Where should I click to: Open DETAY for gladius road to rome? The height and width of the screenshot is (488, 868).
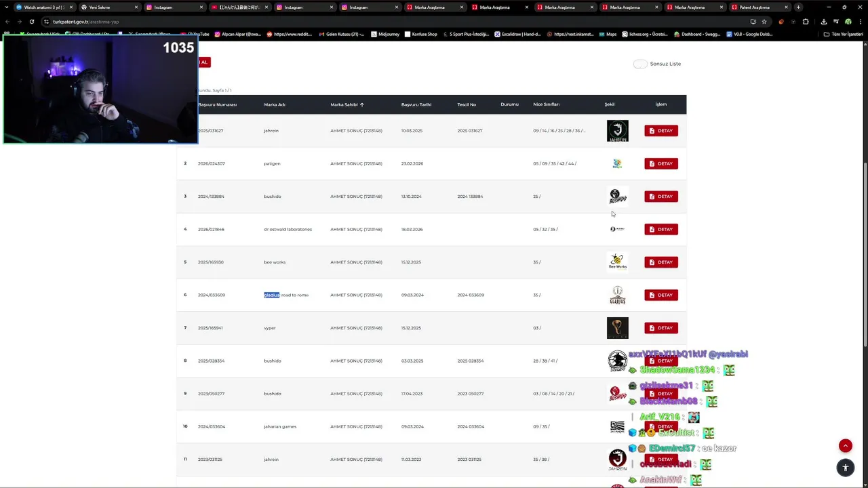pyautogui.click(x=661, y=295)
